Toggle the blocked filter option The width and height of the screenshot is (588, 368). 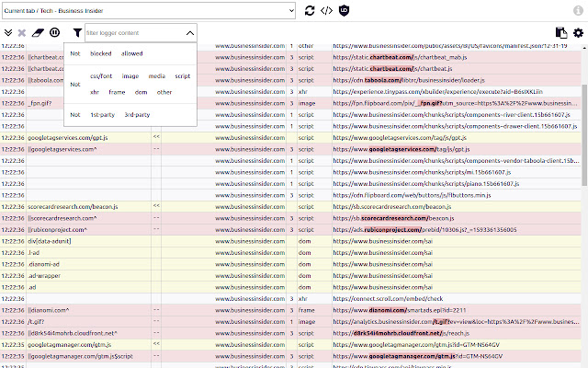click(101, 53)
